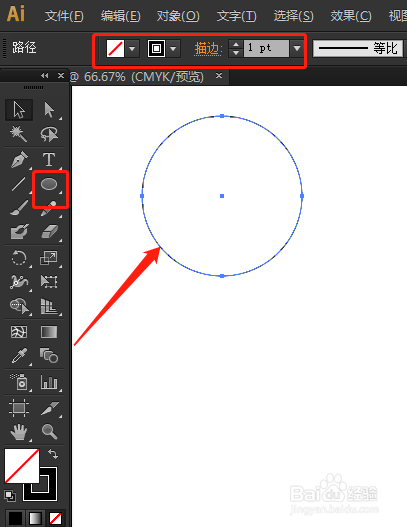Select the Selection tool (black arrow)

tap(19, 110)
